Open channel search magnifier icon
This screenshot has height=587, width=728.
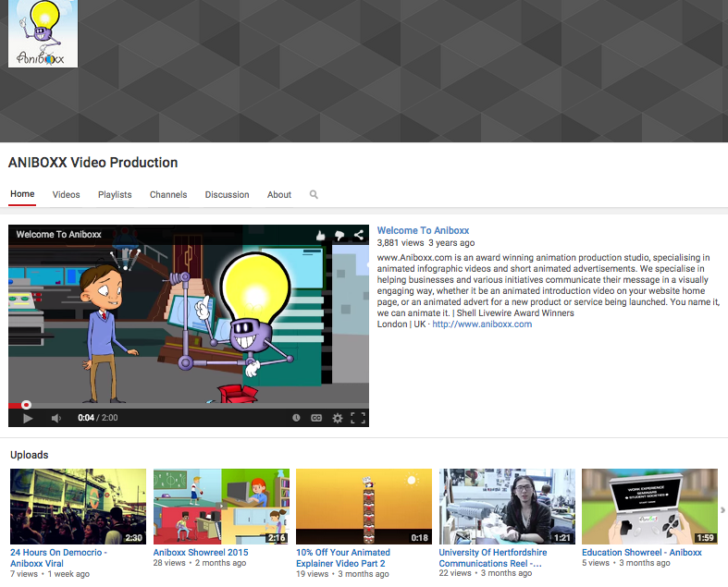pos(314,194)
